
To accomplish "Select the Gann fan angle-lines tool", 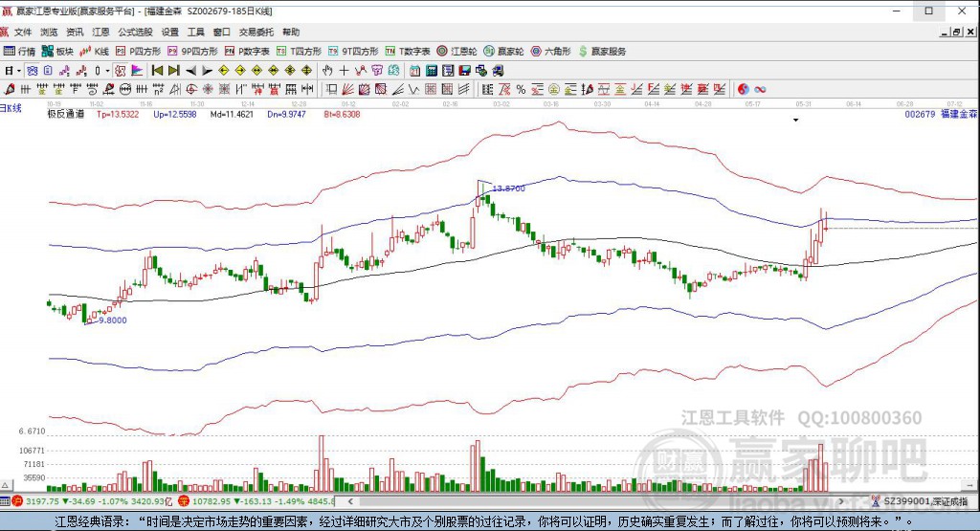I will (347, 89).
